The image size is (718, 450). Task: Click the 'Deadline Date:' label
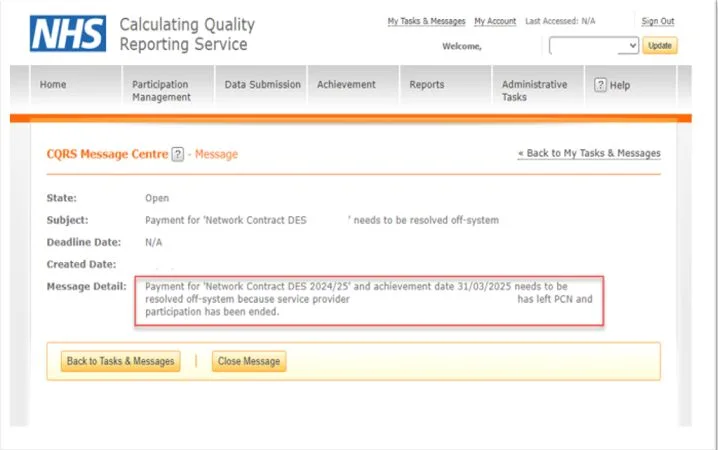[84, 242]
